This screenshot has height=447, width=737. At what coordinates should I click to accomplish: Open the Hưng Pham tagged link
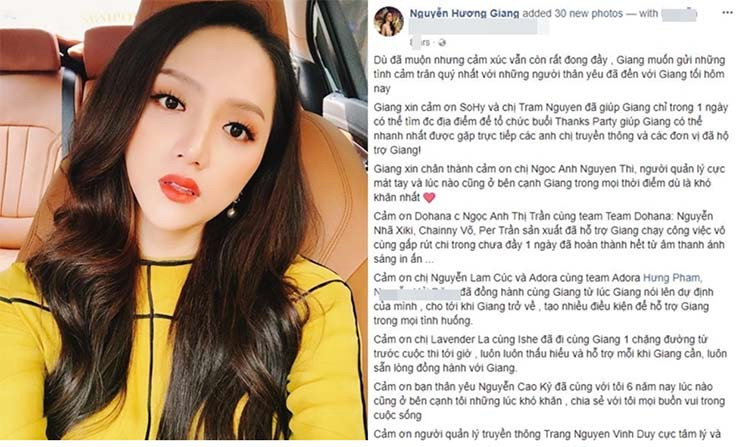click(672, 278)
